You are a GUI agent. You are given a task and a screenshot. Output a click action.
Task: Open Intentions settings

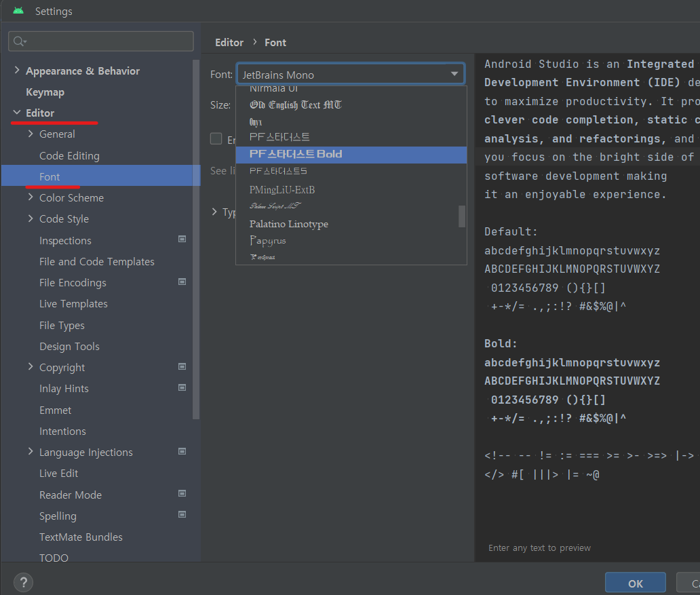click(62, 431)
